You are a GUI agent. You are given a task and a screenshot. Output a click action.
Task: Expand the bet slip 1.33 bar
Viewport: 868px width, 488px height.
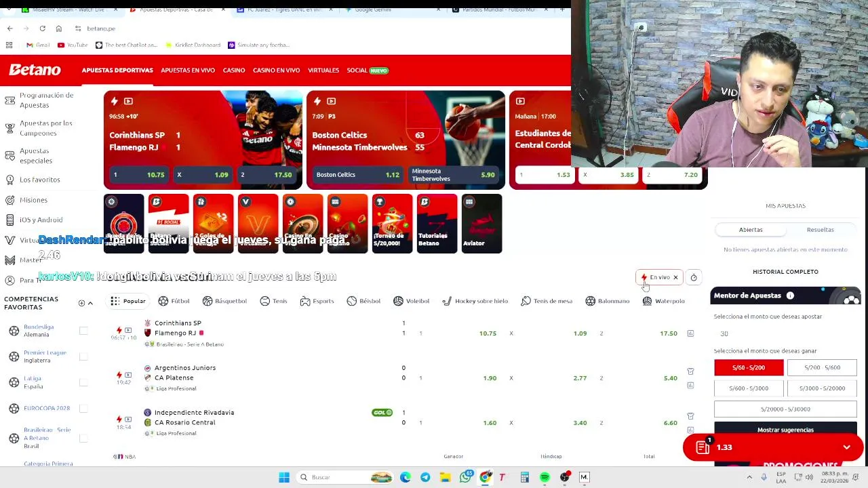(x=773, y=447)
